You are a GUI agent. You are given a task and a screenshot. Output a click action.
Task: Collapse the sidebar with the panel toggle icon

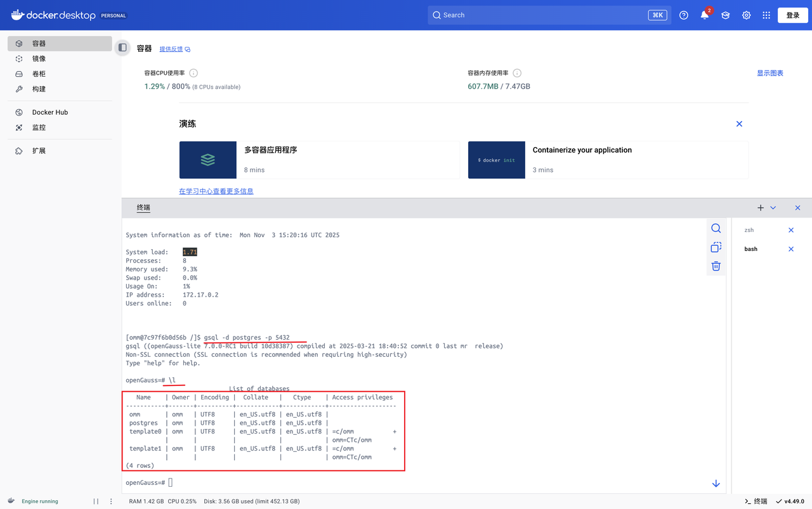point(122,48)
